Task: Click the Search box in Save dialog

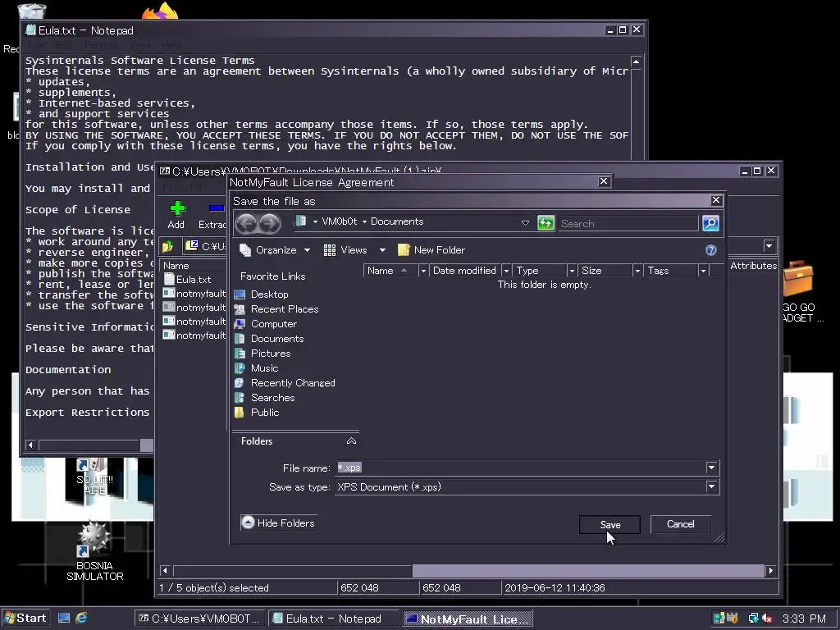Action: [628, 223]
